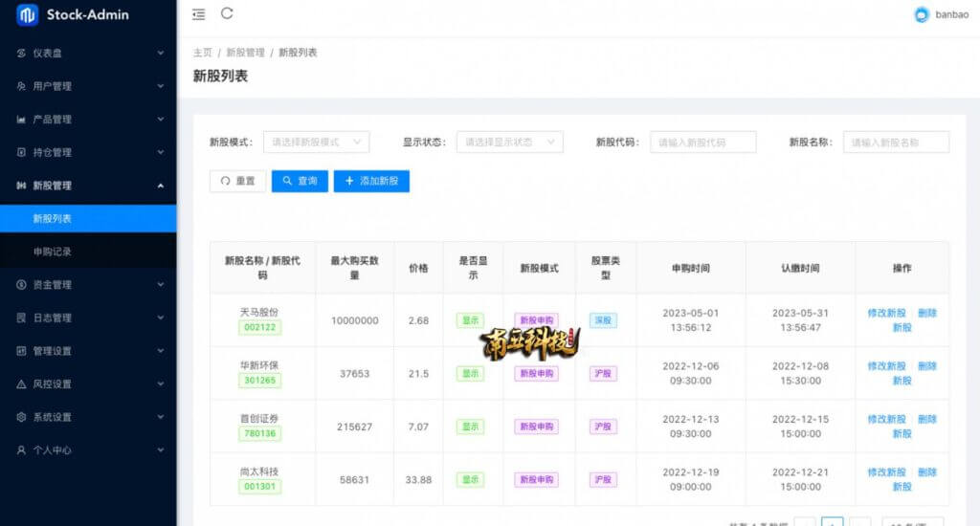Click 修改新股 for 首创证券 row
Image resolution: width=980 pixels, height=526 pixels.
[x=886, y=419]
